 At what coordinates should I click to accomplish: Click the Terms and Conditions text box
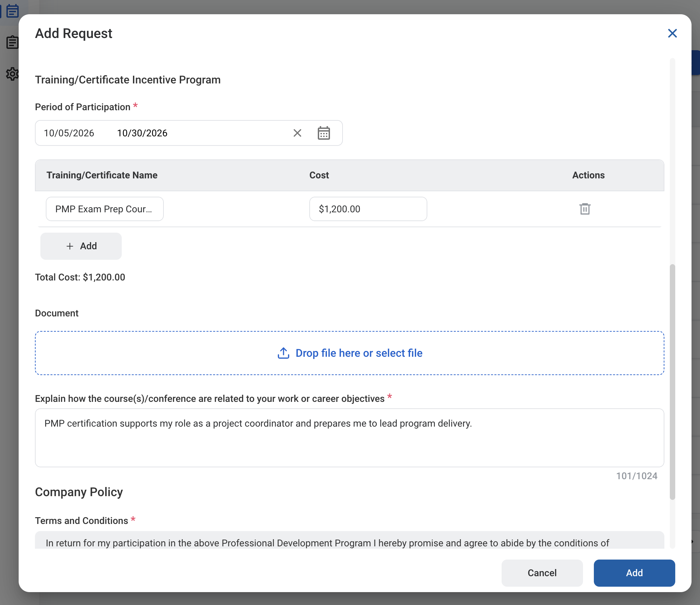350,540
